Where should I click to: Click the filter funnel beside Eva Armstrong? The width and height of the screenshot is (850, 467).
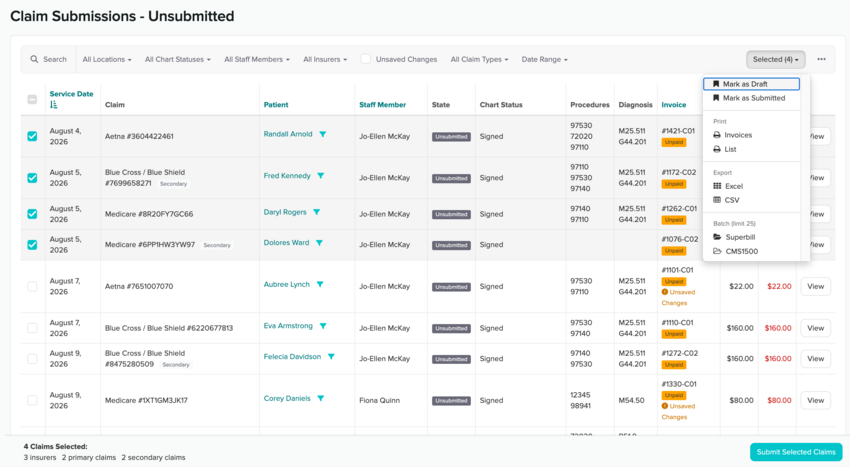(x=323, y=326)
